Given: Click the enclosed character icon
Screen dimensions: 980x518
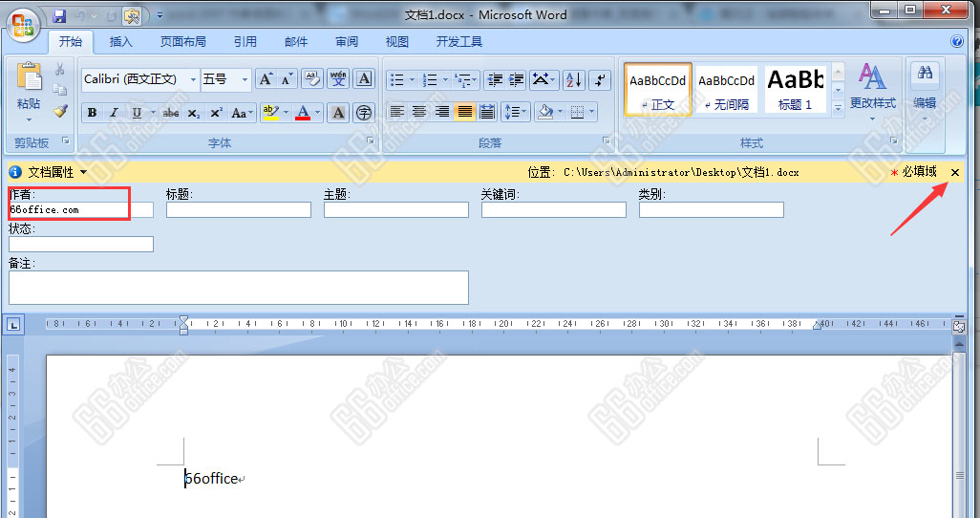Looking at the screenshot, I should pyautogui.click(x=364, y=113).
